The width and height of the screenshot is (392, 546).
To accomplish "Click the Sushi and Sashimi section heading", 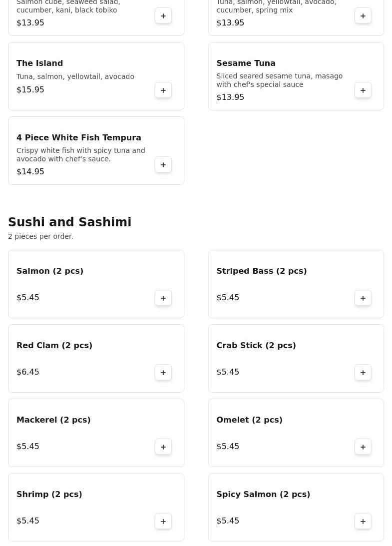I will 70,222.
